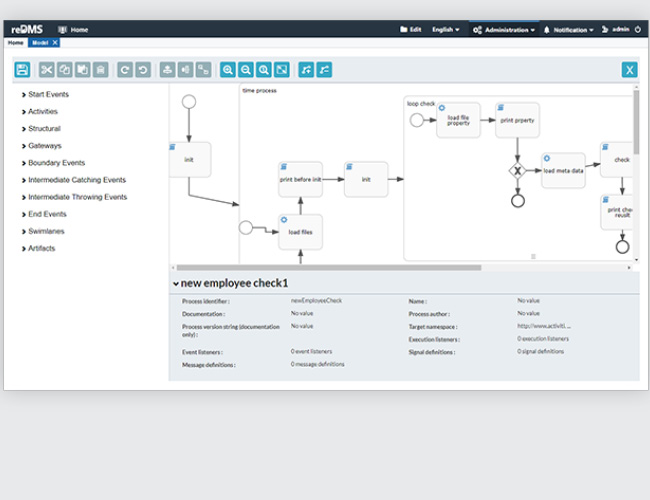Image resolution: width=650 pixels, height=500 pixels.
Task: Open the English language dropdown
Action: point(445,30)
